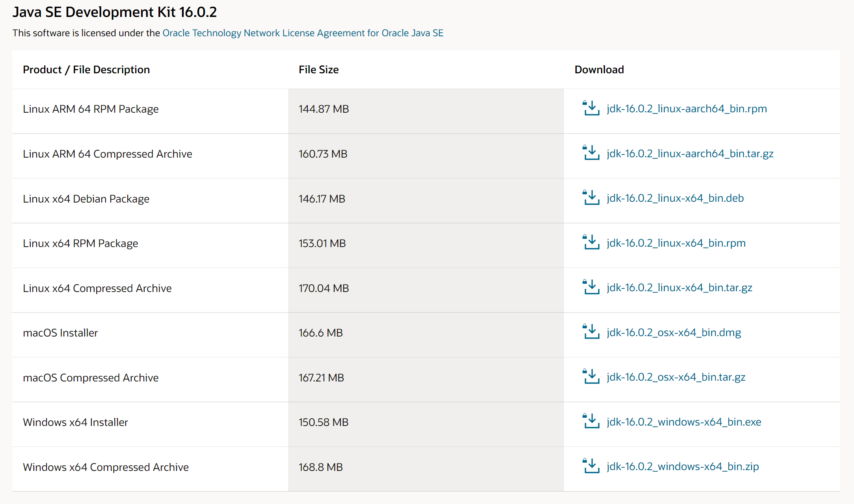Click download icon beside linux-aarch64 rpm file
The image size is (854, 504).
(x=591, y=108)
